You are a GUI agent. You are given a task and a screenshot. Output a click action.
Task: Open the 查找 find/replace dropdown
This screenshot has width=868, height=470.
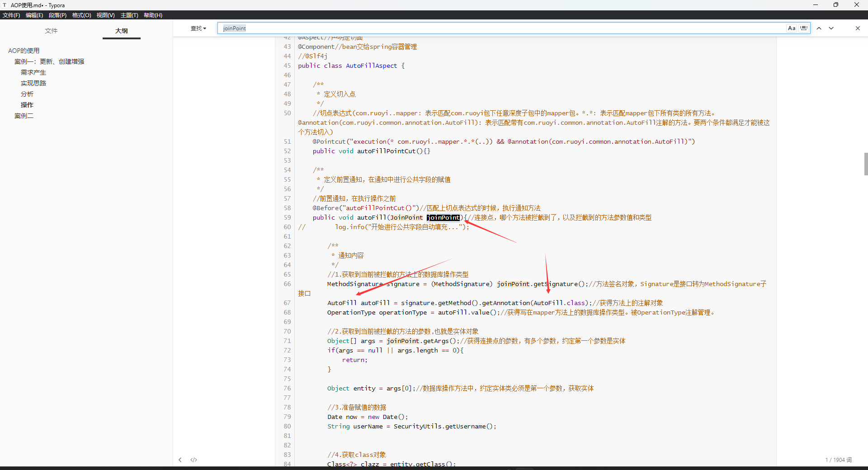coord(198,28)
